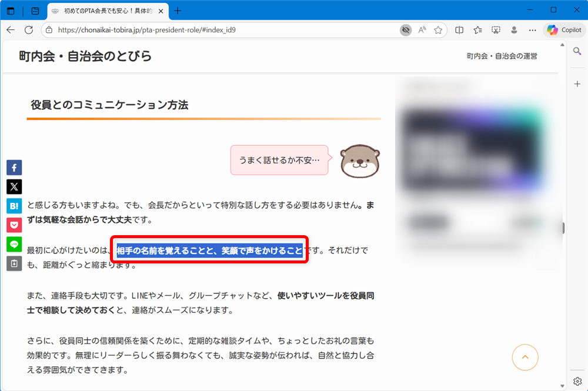Copy the article link using the clipboard icon
Image resolution: width=588 pixels, height=391 pixels.
[x=14, y=263]
